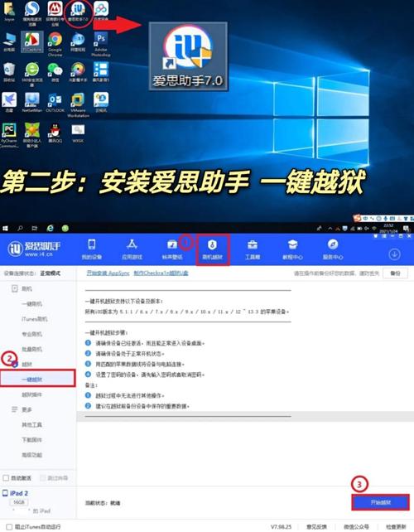Viewport: 414px width, 532px height.
Task: Click the 爱思助手 logo www.i4.cn
Action: click(34, 249)
